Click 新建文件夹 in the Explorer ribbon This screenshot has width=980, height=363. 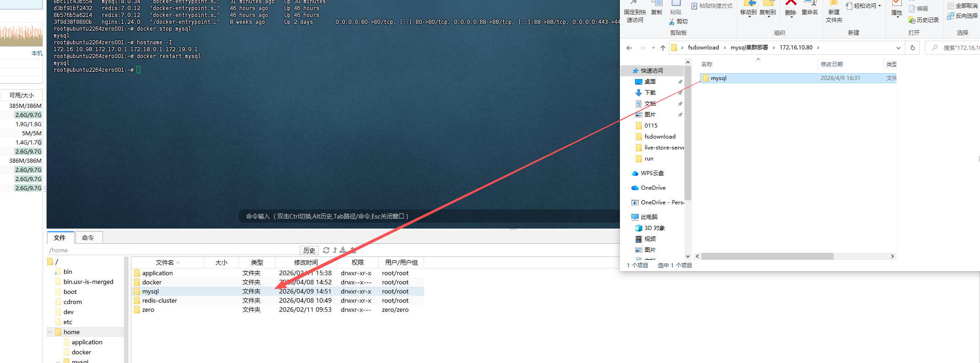coord(834,12)
